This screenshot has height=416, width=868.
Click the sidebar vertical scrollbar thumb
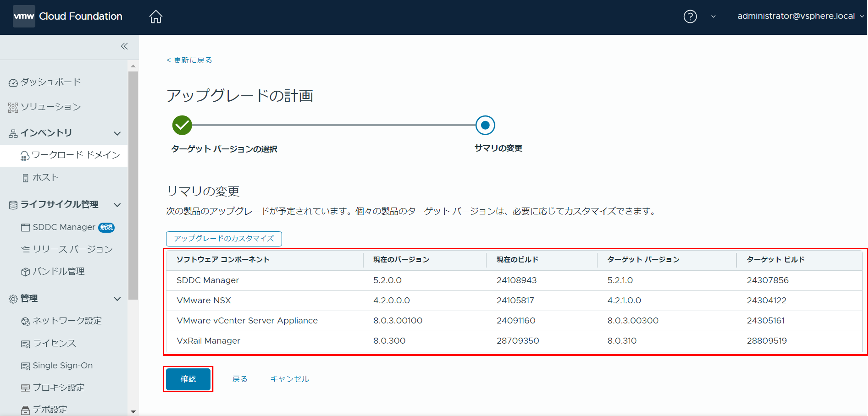(x=133, y=185)
